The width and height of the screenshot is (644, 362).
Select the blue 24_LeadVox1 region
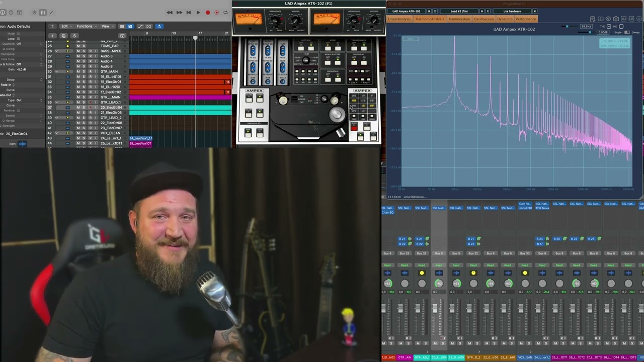(141, 138)
